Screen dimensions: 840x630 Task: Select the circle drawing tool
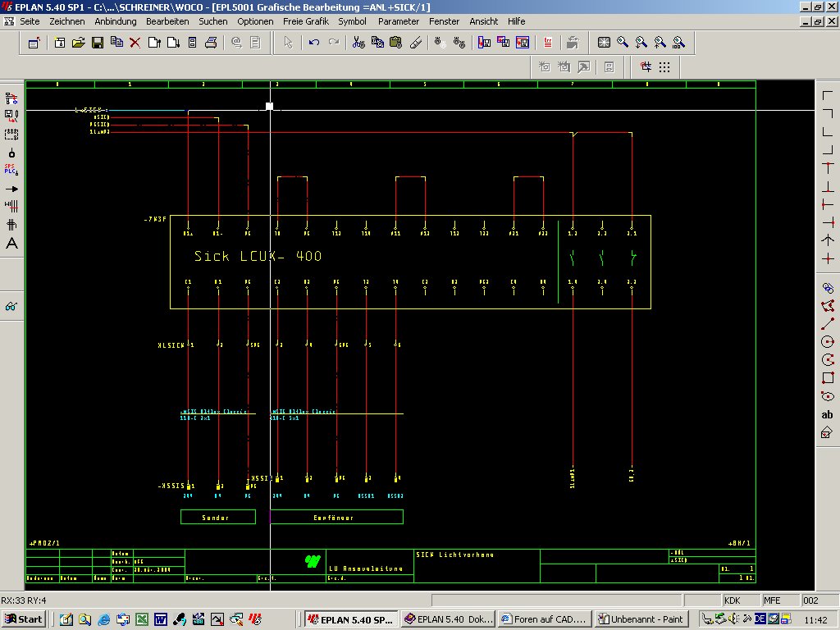tap(827, 342)
